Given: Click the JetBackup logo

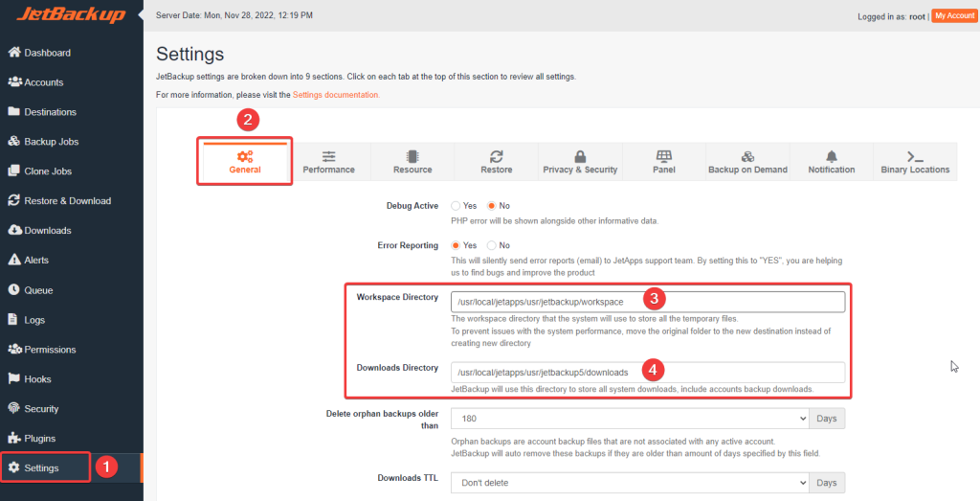Looking at the screenshot, I should coord(71,15).
